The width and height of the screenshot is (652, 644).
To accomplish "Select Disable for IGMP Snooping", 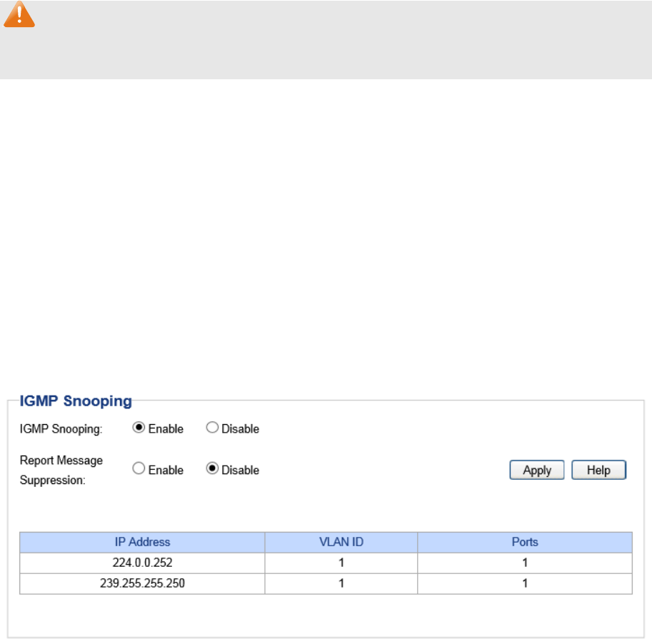I will (x=212, y=428).
